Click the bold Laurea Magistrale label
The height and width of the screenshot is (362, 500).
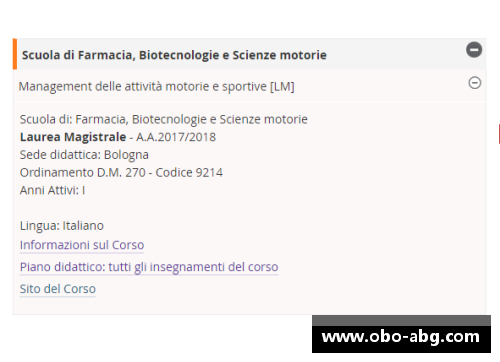click(73, 137)
